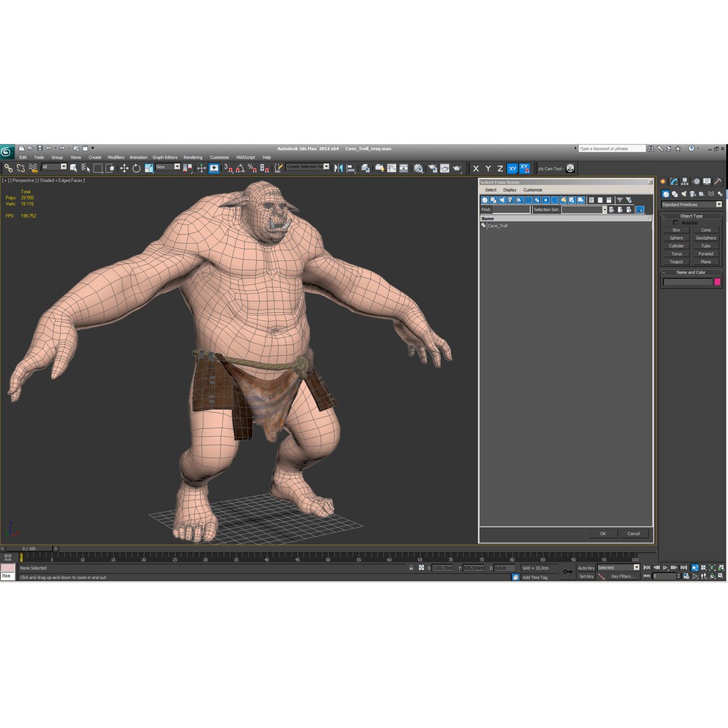Open the Create Selection Set dropdown

(x=307, y=166)
